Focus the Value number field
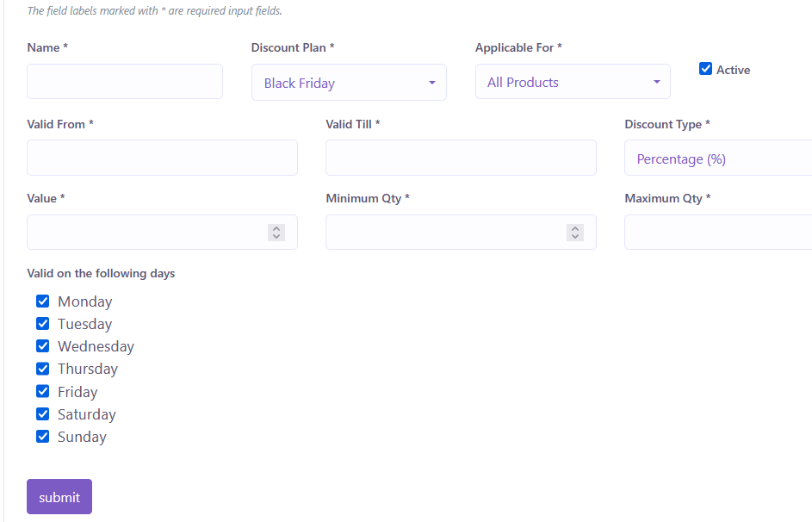Viewport: 812px width, 522px height. click(146, 233)
